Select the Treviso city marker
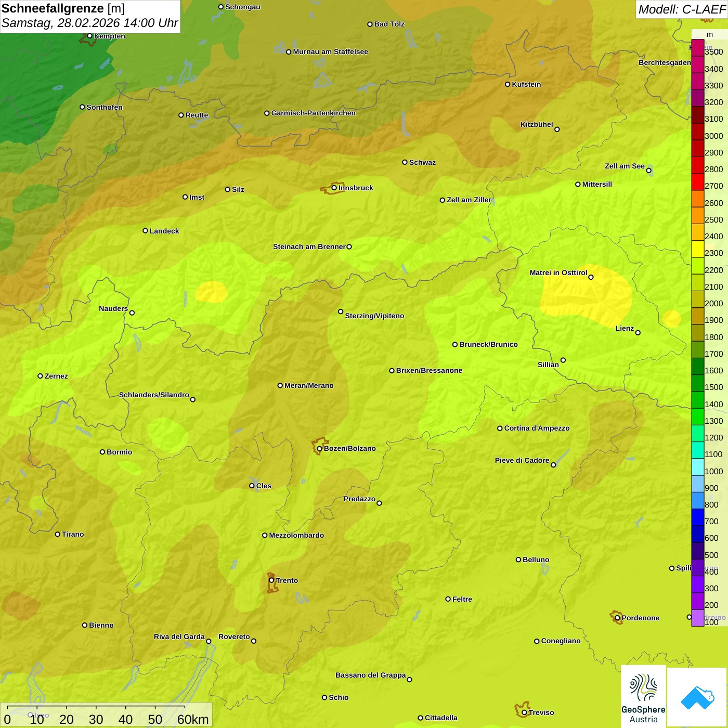 coord(524,713)
